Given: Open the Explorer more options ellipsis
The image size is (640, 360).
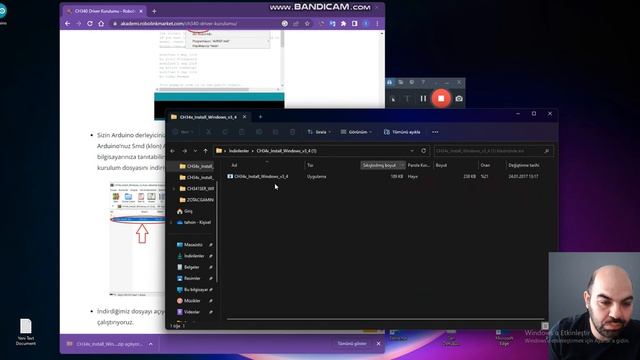Looking at the screenshot, I should pyautogui.click(x=435, y=132).
